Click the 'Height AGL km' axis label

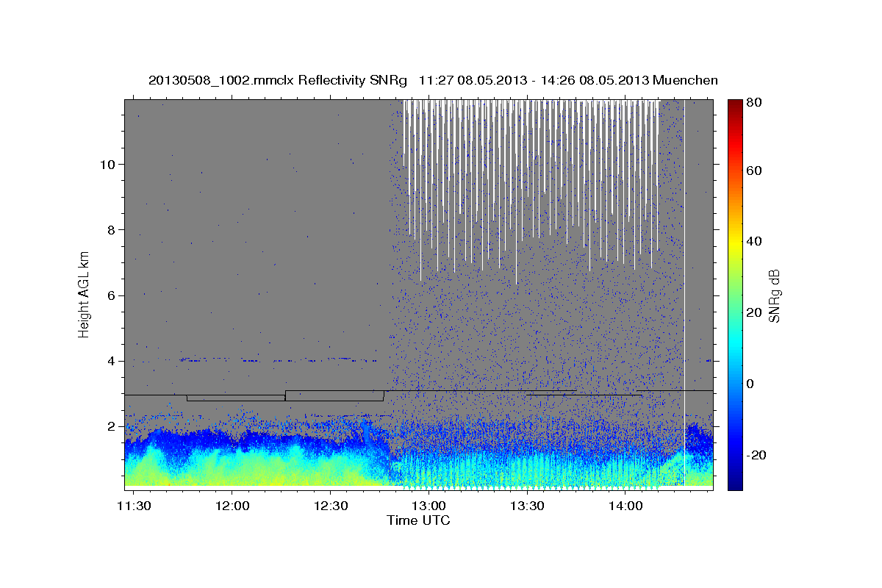(x=85, y=293)
